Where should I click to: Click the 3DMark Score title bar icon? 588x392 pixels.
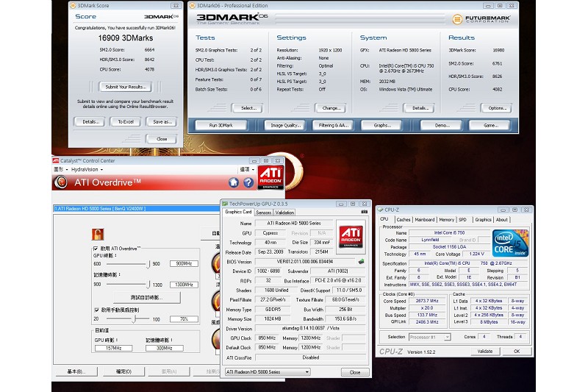[73, 5]
